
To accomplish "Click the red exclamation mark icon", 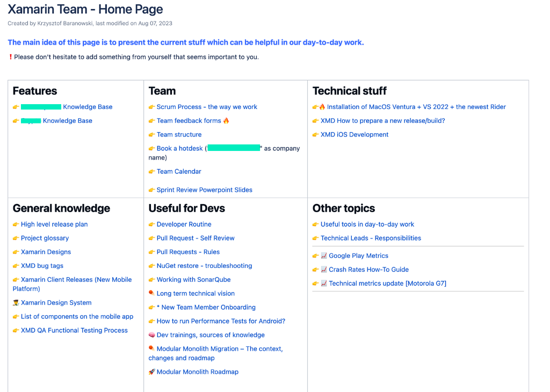I will (11, 57).
